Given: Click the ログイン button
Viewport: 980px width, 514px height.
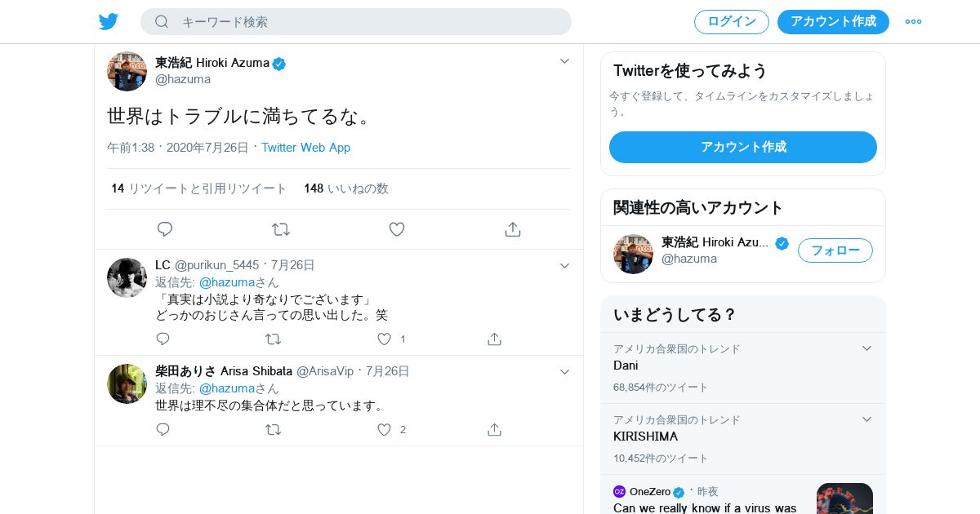Looking at the screenshot, I should [732, 22].
